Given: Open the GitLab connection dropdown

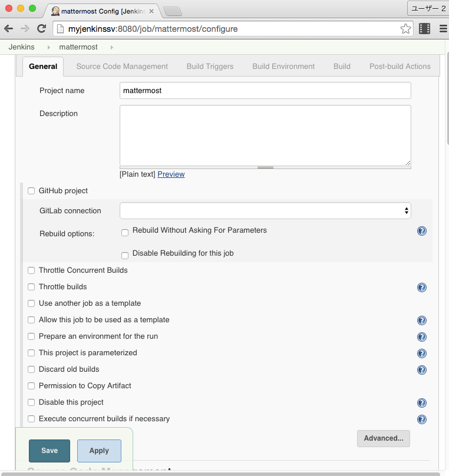Looking at the screenshot, I should coord(265,210).
